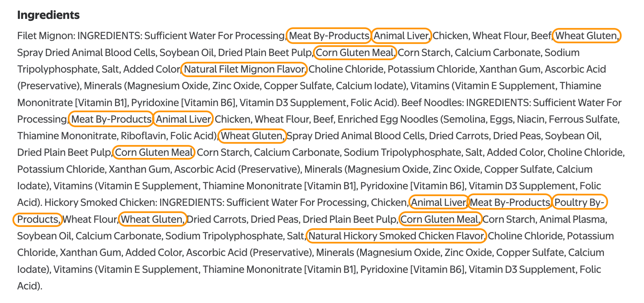This screenshot has height=303, width=644.
Task: Click highlighted Corn Gluten Meal in Hickory Smoked Chicken list
Action: [x=440, y=219]
